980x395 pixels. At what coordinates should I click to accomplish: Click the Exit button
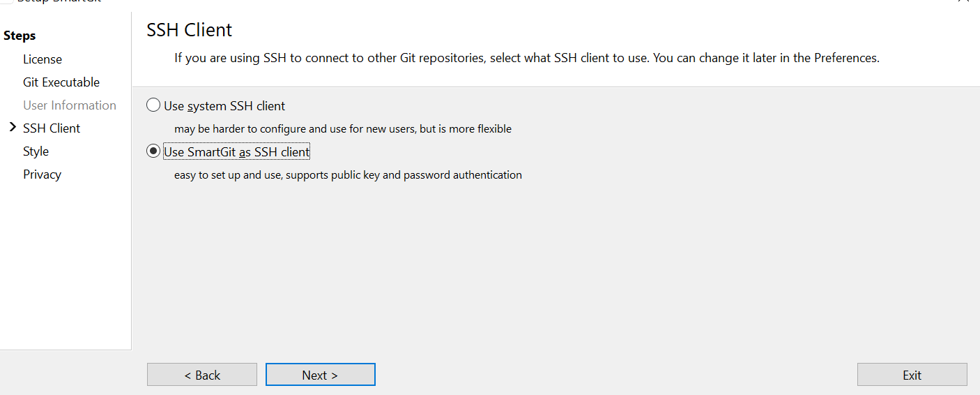tap(912, 375)
